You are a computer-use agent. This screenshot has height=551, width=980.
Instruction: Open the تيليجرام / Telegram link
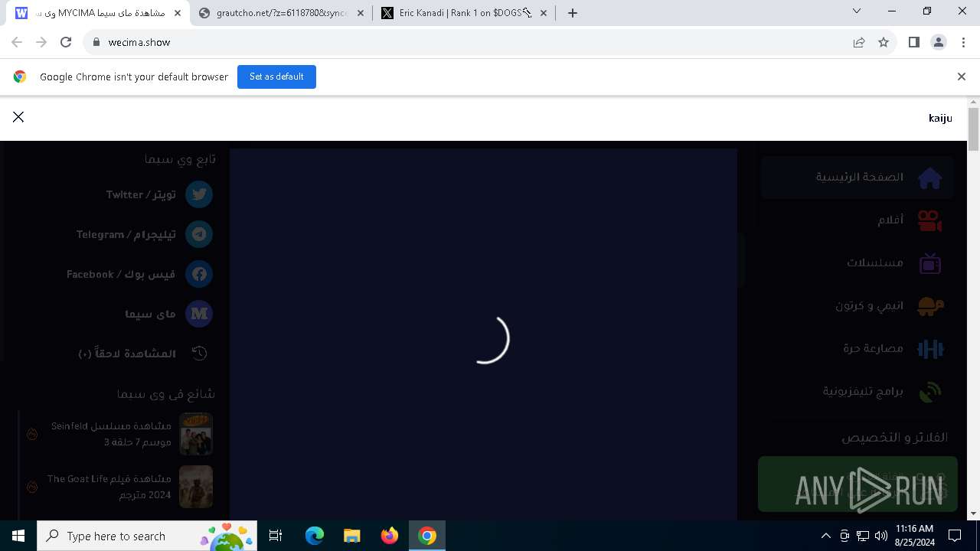126,234
